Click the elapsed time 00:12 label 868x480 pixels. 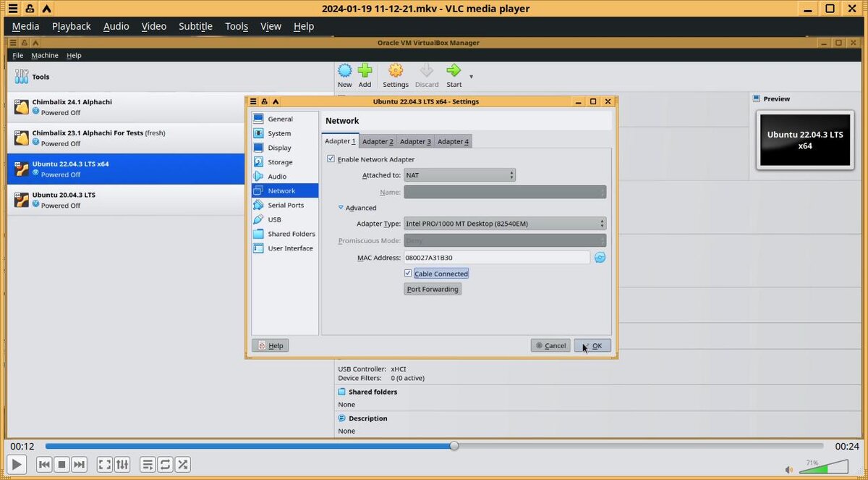[22, 446]
